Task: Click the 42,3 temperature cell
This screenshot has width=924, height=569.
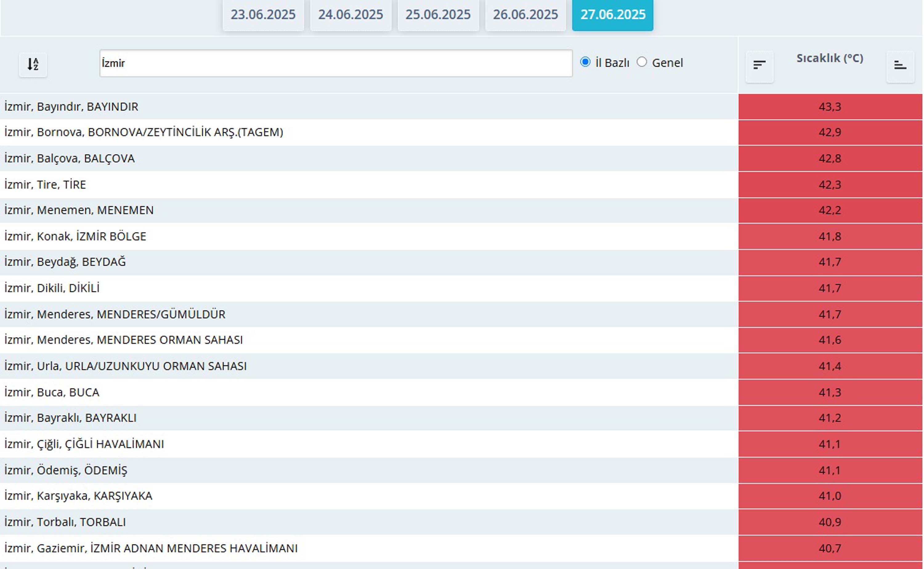Action: (830, 184)
